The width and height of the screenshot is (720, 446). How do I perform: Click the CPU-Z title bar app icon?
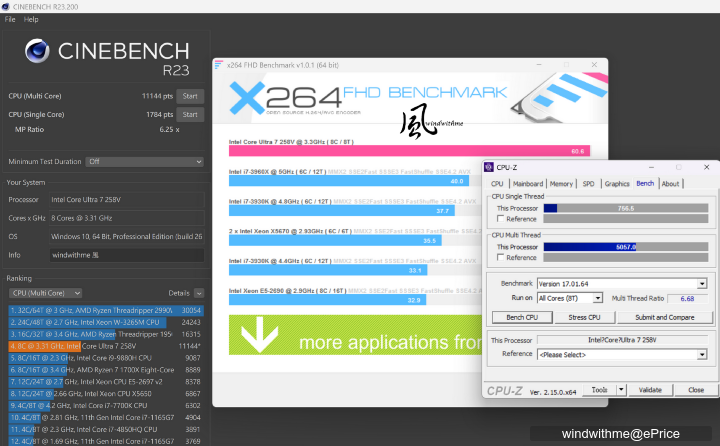point(489,168)
